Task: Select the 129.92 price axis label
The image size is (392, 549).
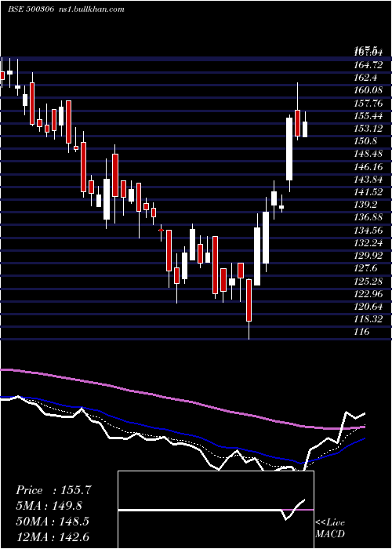Action: [368, 255]
